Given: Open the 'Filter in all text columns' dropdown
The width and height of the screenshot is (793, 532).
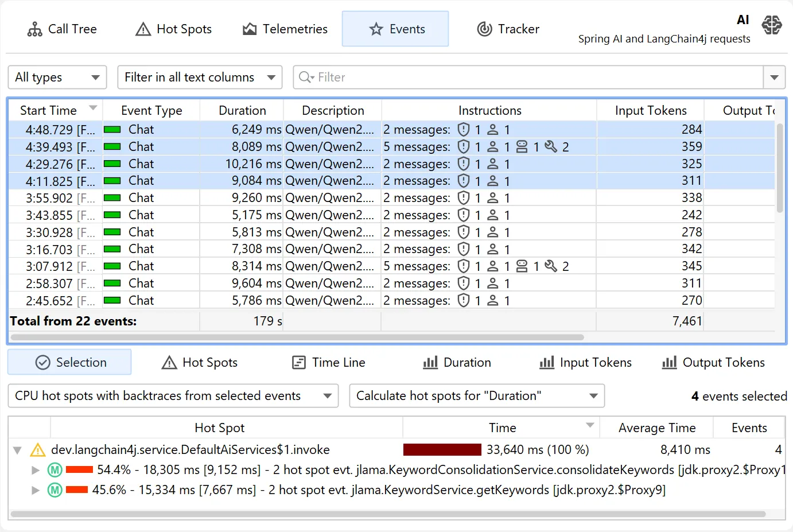Looking at the screenshot, I should click(x=200, y=77).
